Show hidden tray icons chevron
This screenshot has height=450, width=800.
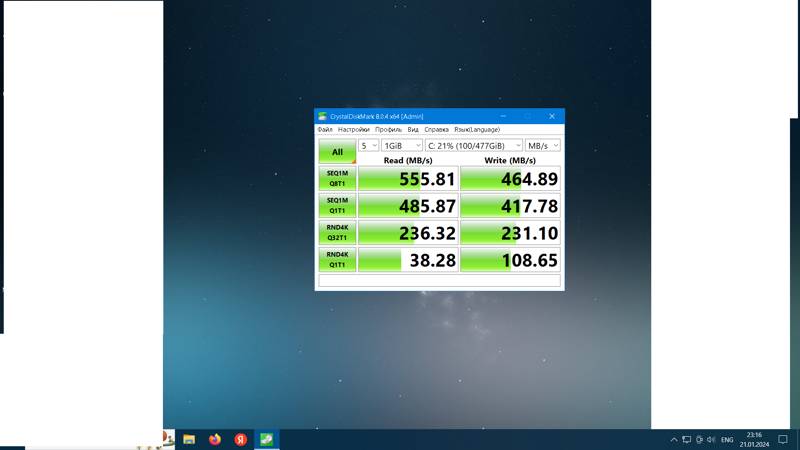click(x=673, y=439)
